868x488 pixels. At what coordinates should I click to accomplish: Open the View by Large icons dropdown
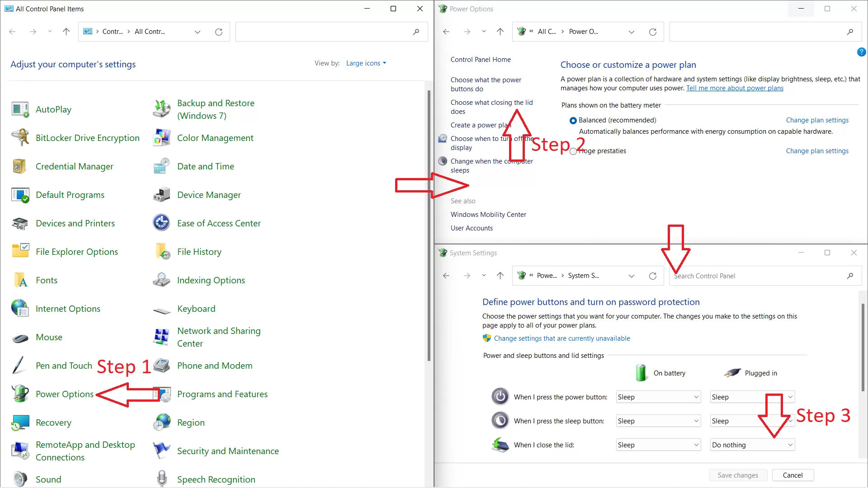click(x=366, y=63)
